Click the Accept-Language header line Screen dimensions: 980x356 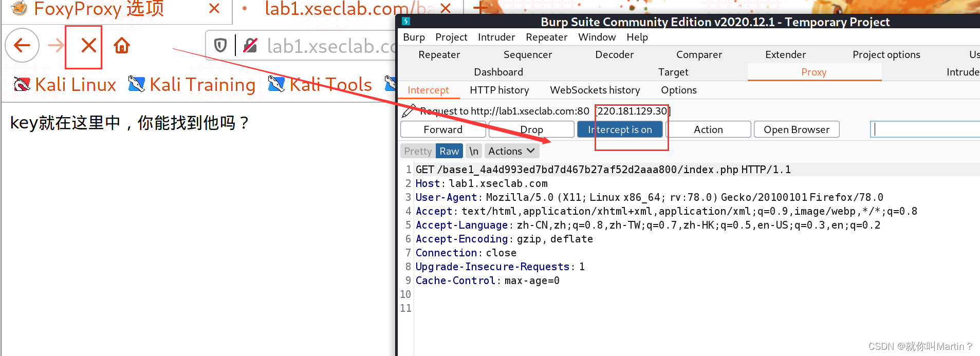(x=648, y=225)
